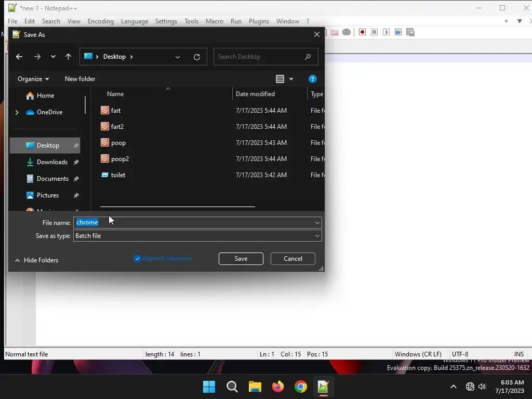
Task: Open tab list dropdown triangle in Notepad++
Action: point(520,21)
